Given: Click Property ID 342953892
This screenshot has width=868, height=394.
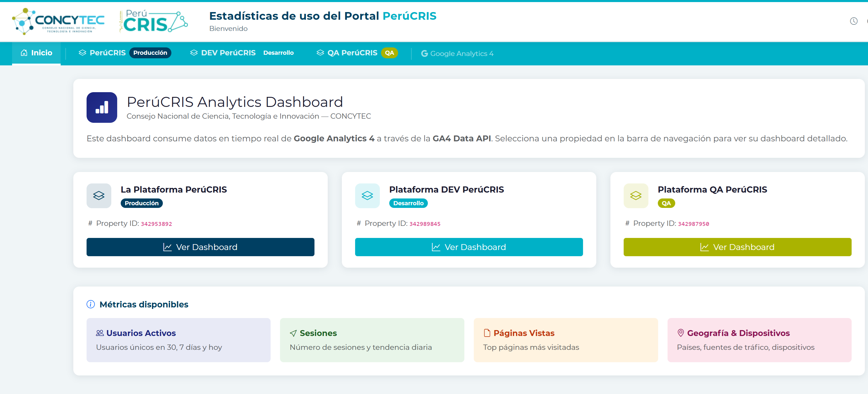Looking at the screenshot, I should (x=156, y=224).
